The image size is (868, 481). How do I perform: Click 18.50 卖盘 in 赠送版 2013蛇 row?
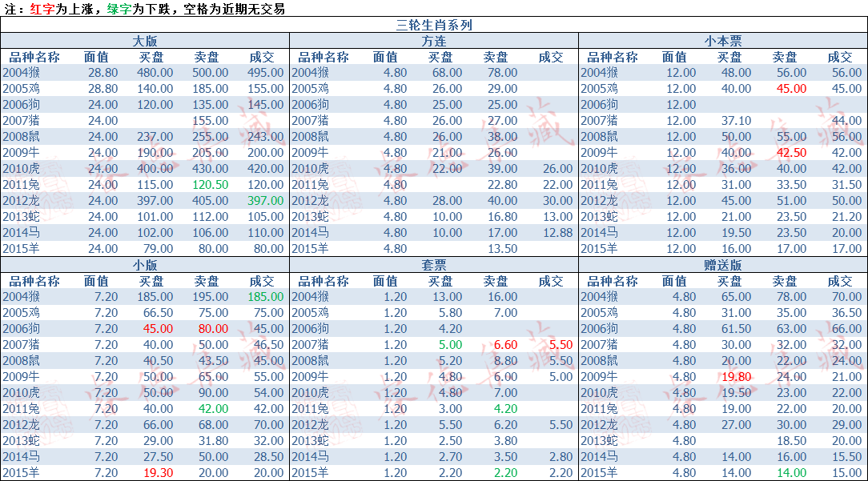tap(792, 441)
